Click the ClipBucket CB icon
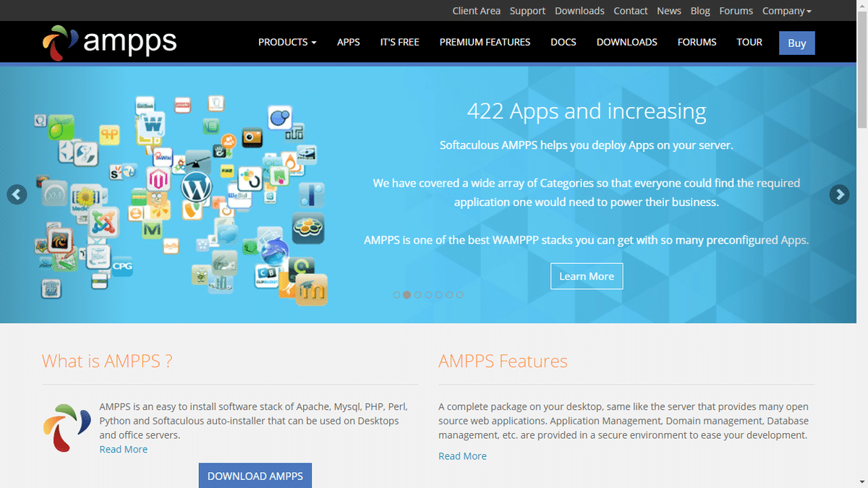This screenshot has width=868, height=488. pos(266,275)
